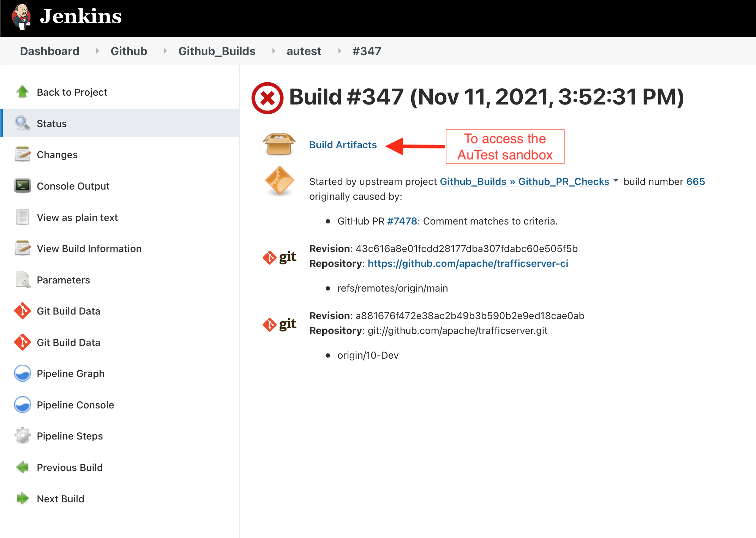Expand the chevron after Github breadcrumb

(x=165, y=51)
